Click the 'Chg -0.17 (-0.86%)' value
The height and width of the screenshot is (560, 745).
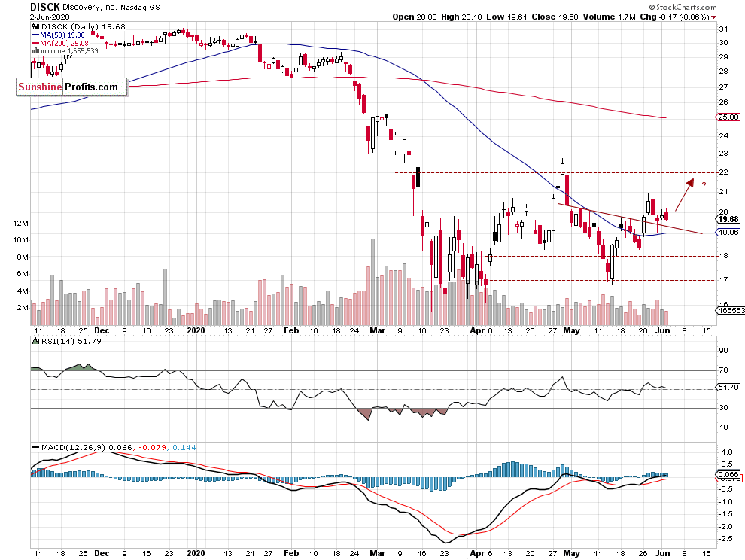click(x=675, y=17)
